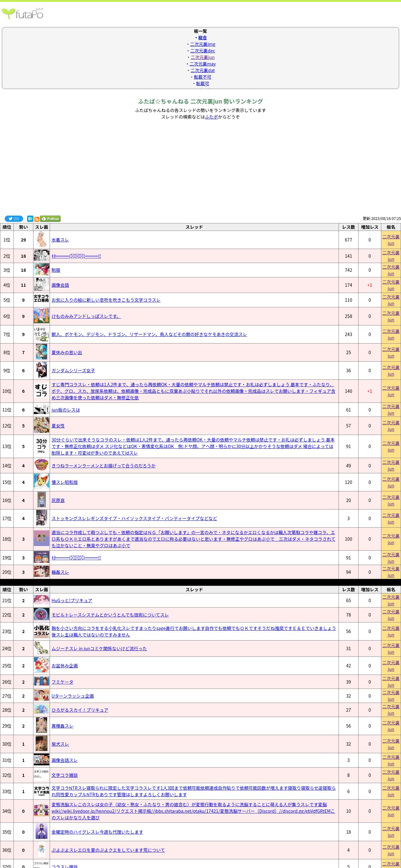This screenshot has width=401, height=868.
Task: Click thumbnail of 文字コラエロ専用 at rank 5
Action: click(42, 298)
